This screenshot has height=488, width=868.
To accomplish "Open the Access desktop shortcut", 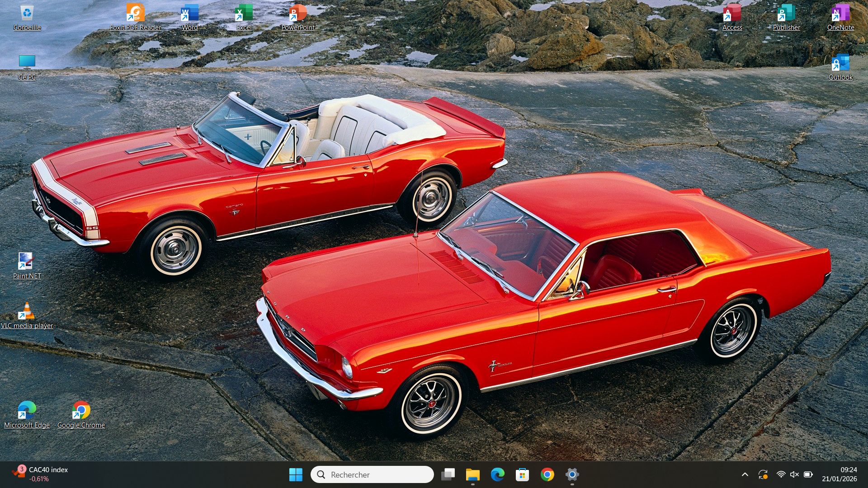I will click(x=732, y=18).
